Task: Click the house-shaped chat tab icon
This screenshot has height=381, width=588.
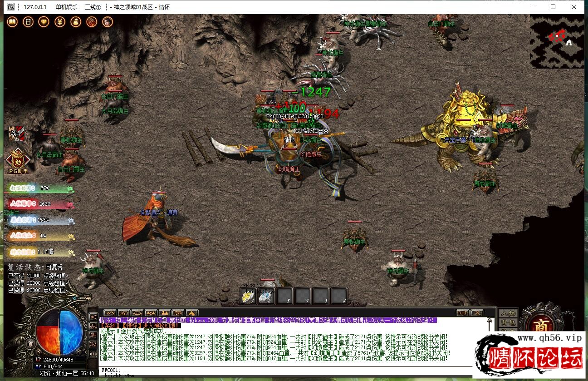Action: 191,313
